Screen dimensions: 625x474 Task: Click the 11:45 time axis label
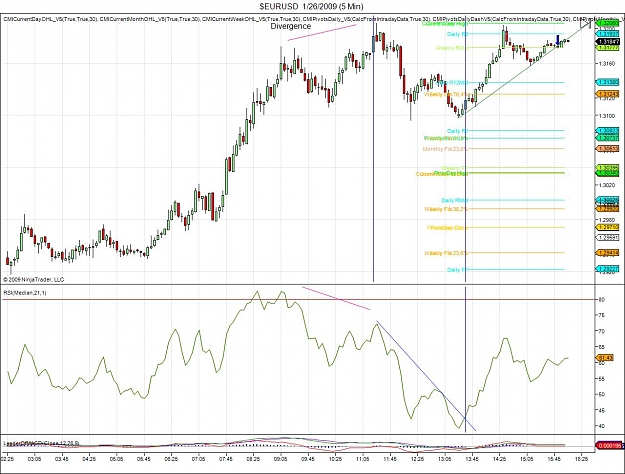[x=390, y=459]
